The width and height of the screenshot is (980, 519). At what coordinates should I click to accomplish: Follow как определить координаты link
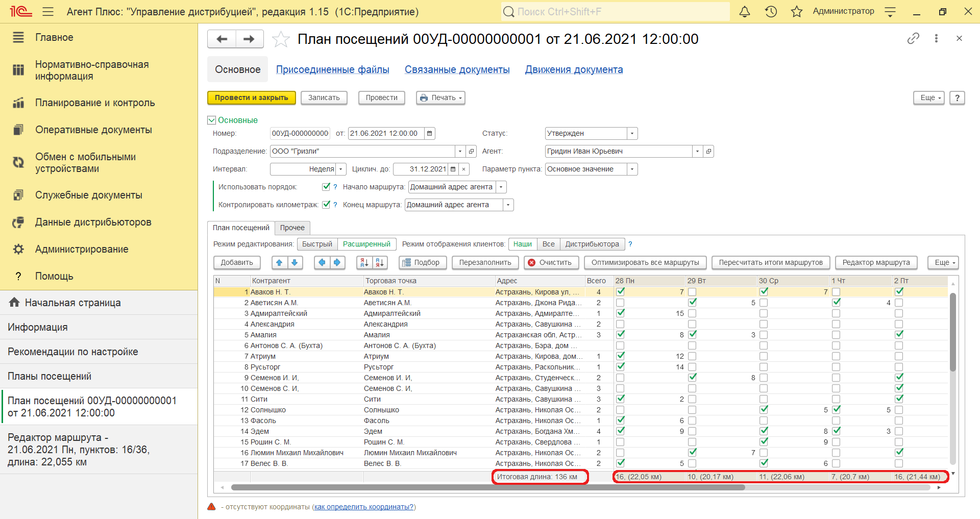point(364,507)
